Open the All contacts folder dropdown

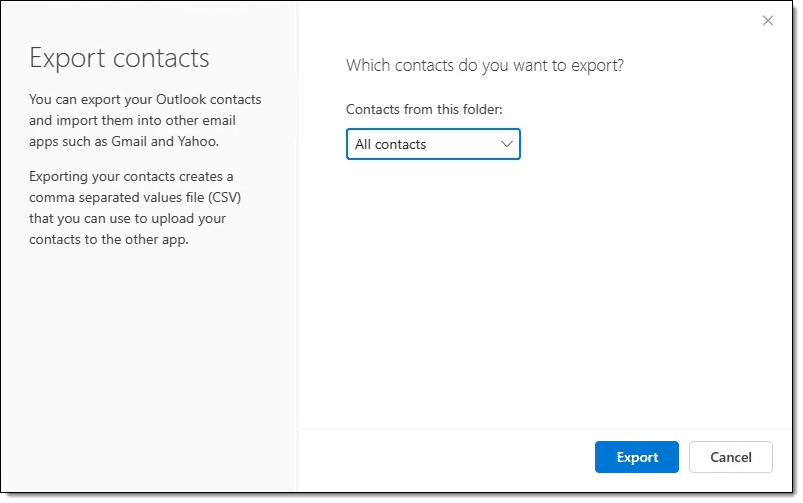(x=432, y=144)
